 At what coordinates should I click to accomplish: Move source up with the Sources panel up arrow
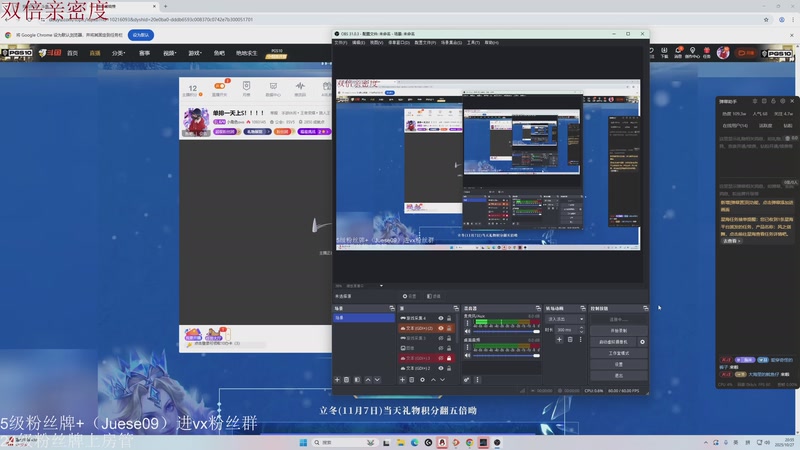point(433,380)
